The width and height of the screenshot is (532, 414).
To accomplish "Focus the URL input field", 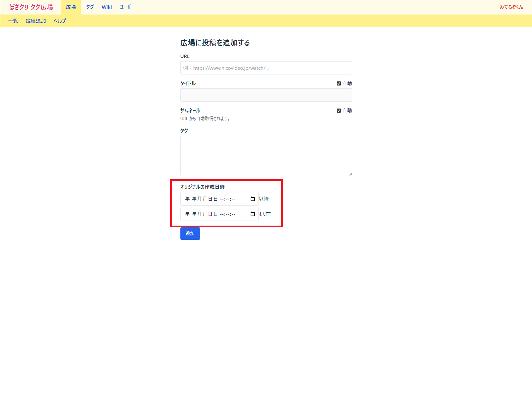I will point(266,68).
